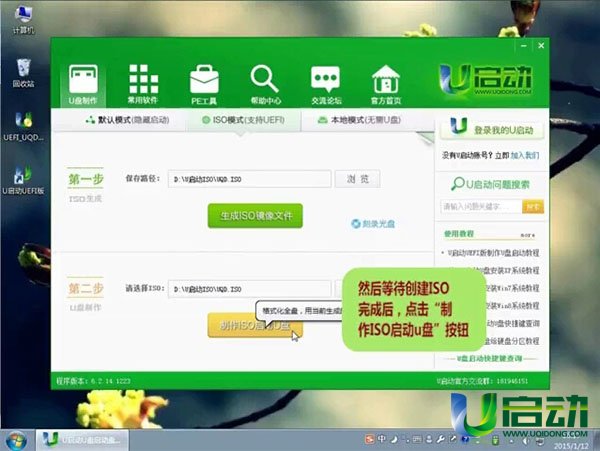
Task: Open U启动UEFI版制作U盘启动教程 tutorial link
Action: (x=493, y=252)
